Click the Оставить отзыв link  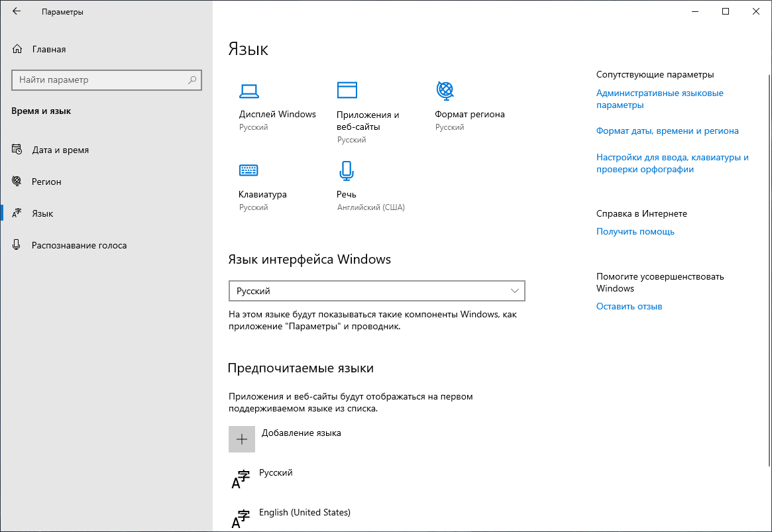pyautogui.click(x=628, y=306)
